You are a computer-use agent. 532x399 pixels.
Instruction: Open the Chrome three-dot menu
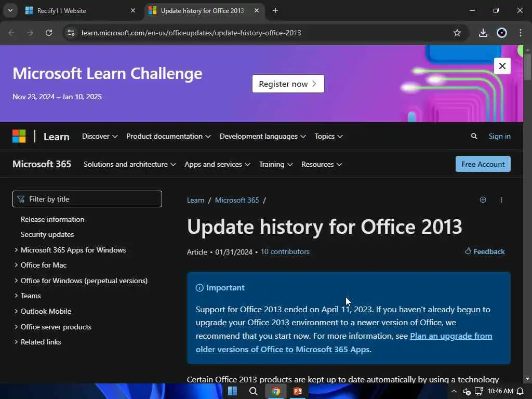coord(521,33)
